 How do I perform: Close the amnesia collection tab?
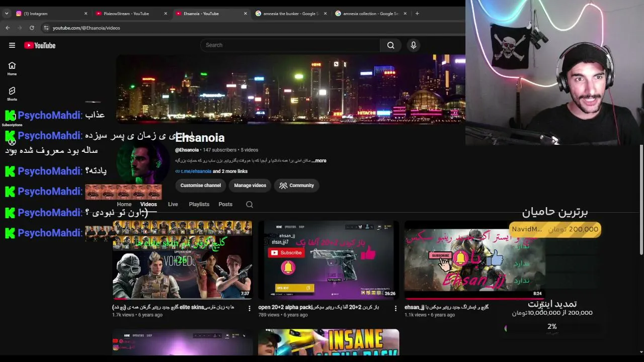point(405,14)
